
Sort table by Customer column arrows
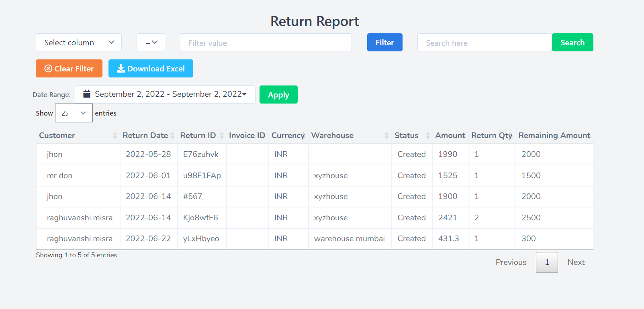(x=115, y=136)
